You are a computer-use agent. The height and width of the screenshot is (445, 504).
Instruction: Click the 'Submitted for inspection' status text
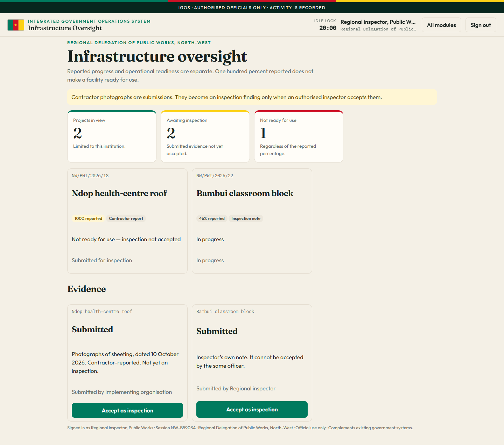(102, 260)
